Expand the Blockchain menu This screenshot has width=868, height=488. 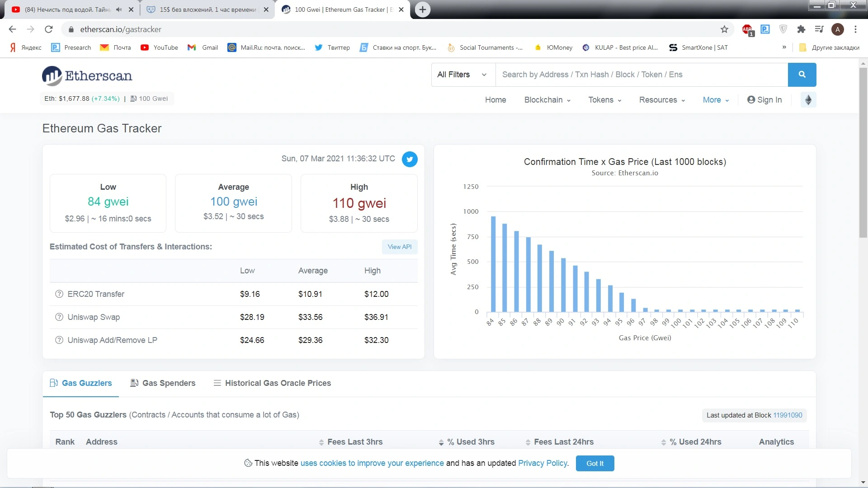[547, 100]
